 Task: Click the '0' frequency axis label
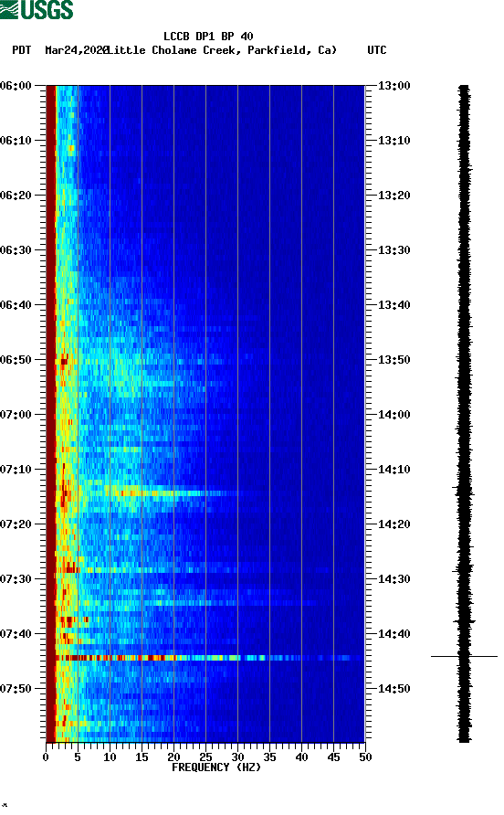46,757
